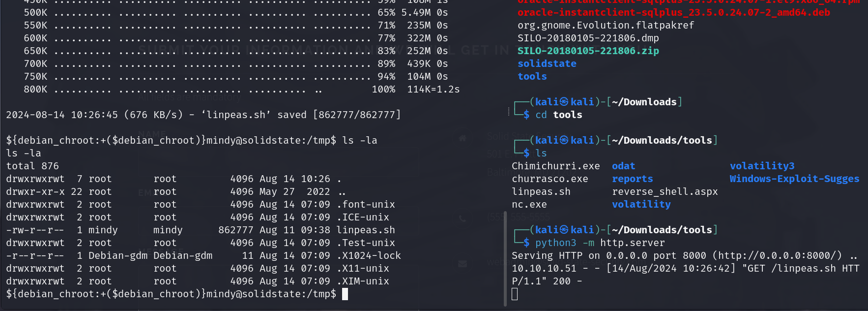Select linpeas.sh in the ls -la listing
The width and height of the screenshot is (868, 311).
[x=366, y=230]
